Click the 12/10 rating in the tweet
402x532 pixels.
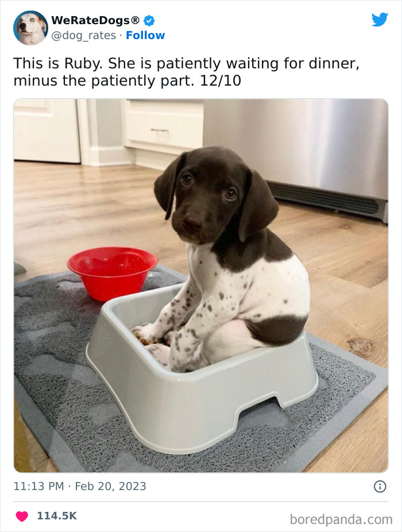click(x=221, y=81)
